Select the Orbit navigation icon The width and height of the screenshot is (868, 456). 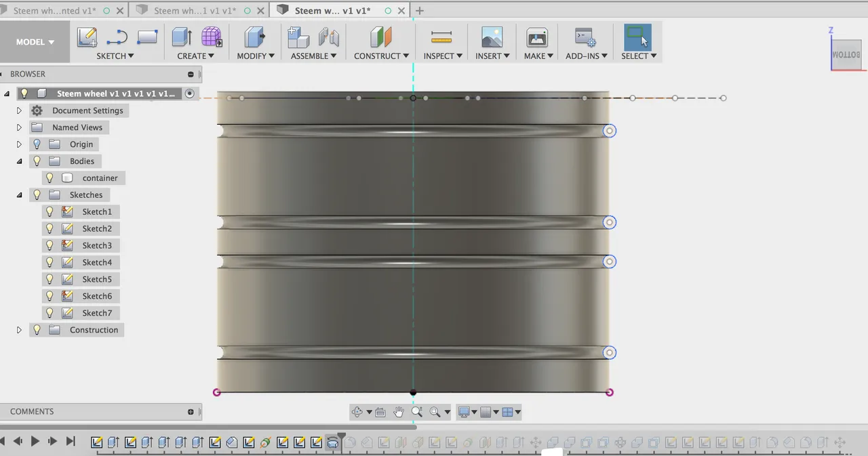tap(357, 412)
